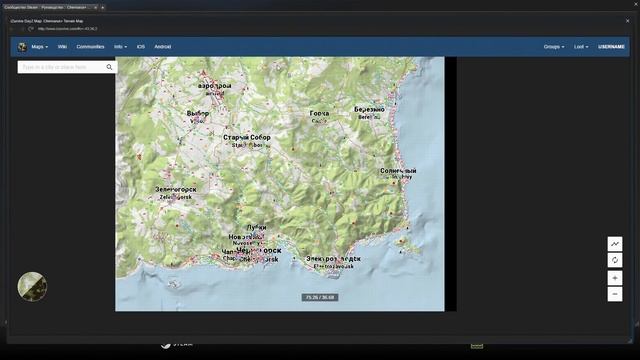Open the Maps dropdown menu
Screen dimensions: 640x360
pyautogui.click(x=40, y=47)
